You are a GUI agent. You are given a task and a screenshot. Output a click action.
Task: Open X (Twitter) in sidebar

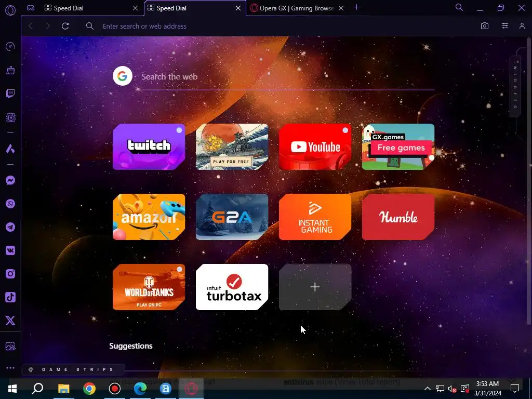(10, 321)
